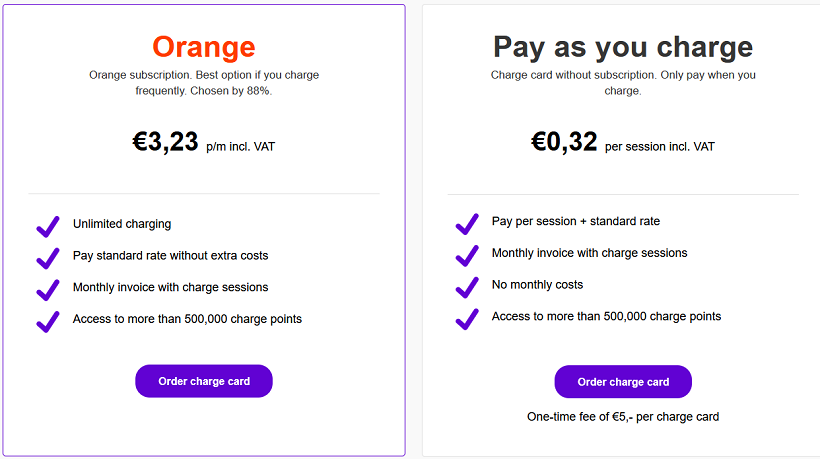Image resolution: width=820 pixels, height=459 pixels.
Task: Click the No monthly costs feature text
Action: click(537, 285)
